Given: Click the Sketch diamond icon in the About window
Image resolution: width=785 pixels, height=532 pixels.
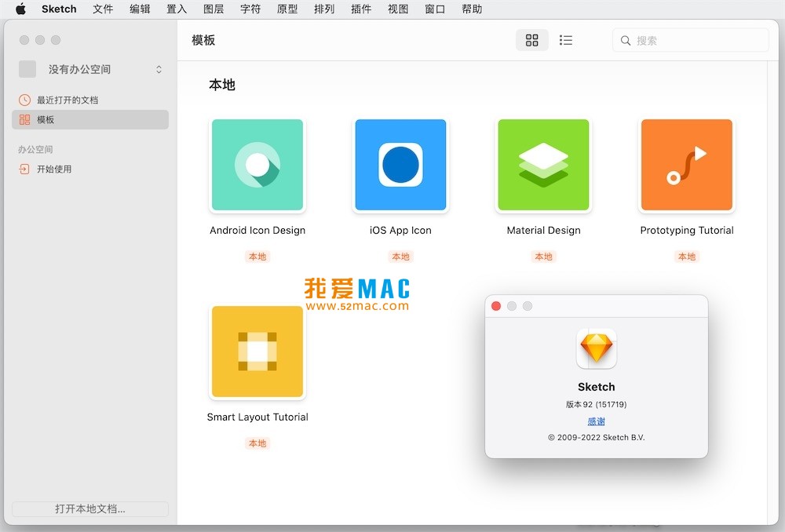Looking at the screenshot, I should point(596,348).
